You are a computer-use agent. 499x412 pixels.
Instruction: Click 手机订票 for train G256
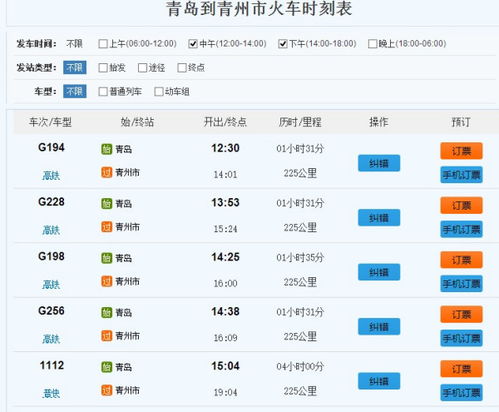point(461,338)
